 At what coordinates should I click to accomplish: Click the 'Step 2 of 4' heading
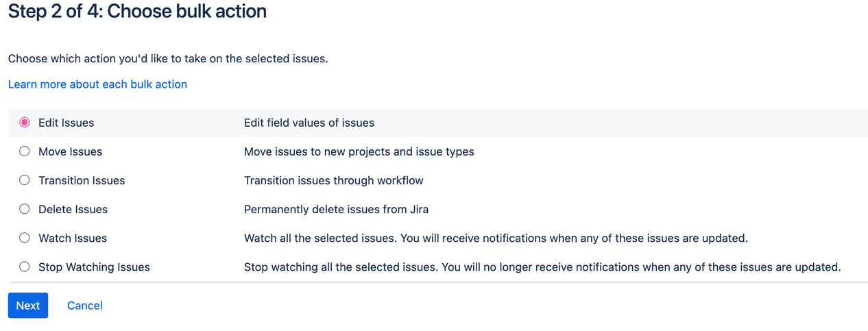coord(137,12)
